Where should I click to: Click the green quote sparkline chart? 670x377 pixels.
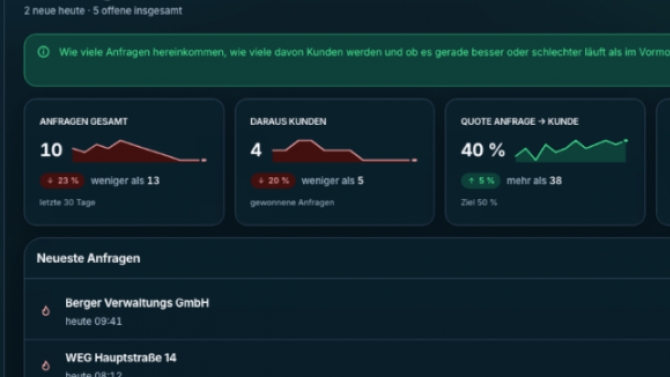[x=571, y=150]
